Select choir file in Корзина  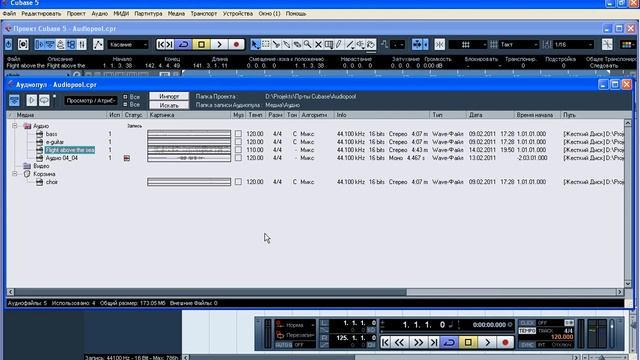coord(51,182)
